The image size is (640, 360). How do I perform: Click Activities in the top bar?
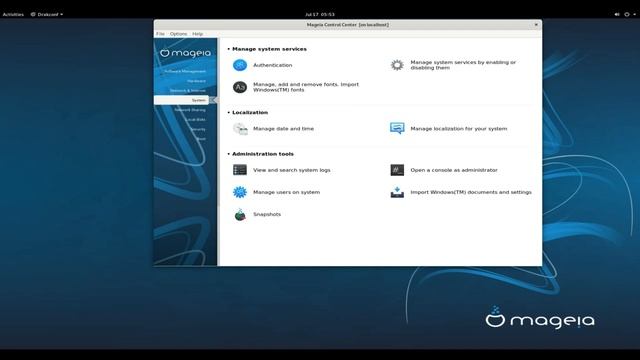coord(13,14)
